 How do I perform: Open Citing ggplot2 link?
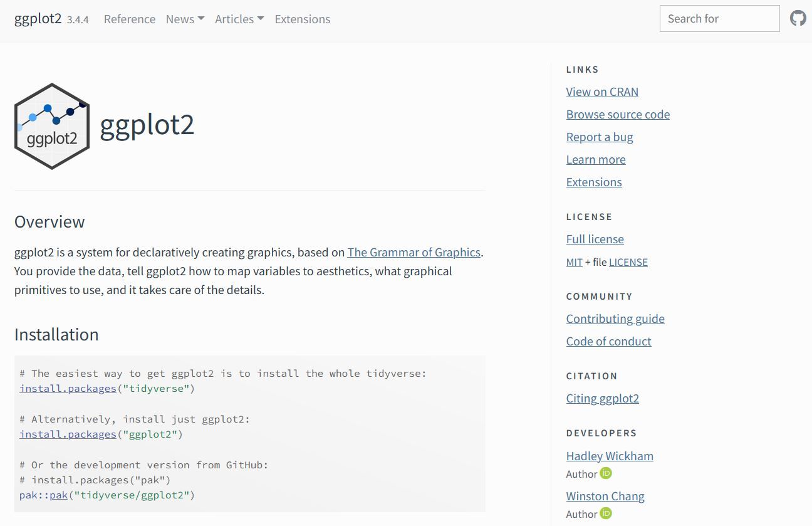603,398
